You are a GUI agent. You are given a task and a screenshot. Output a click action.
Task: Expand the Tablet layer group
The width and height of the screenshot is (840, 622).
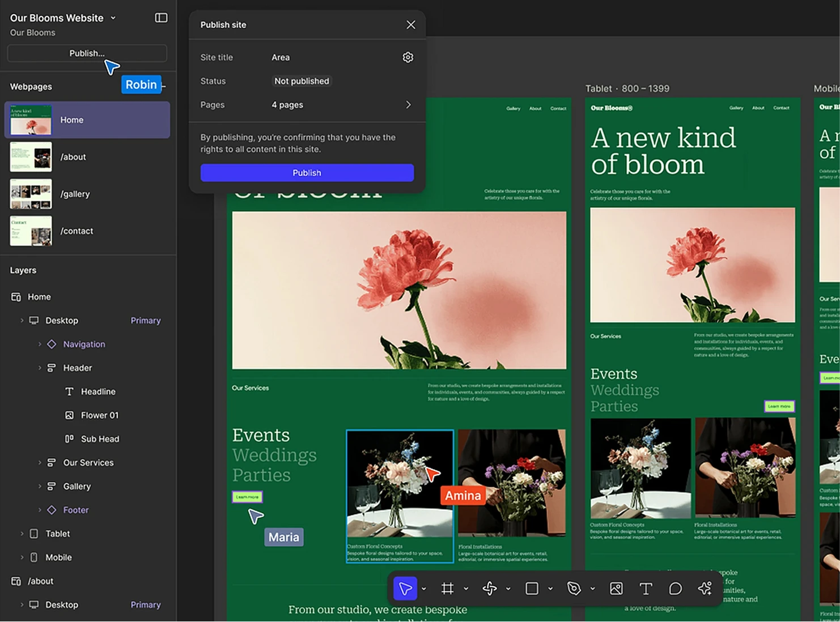(x=22, y=534)
